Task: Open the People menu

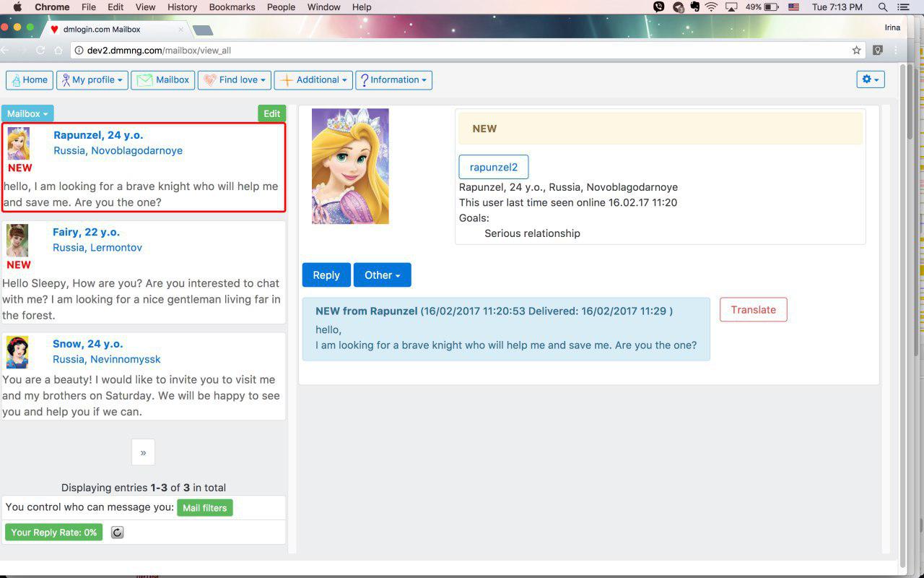Action: pyautogui.click(x=281, y=7)
